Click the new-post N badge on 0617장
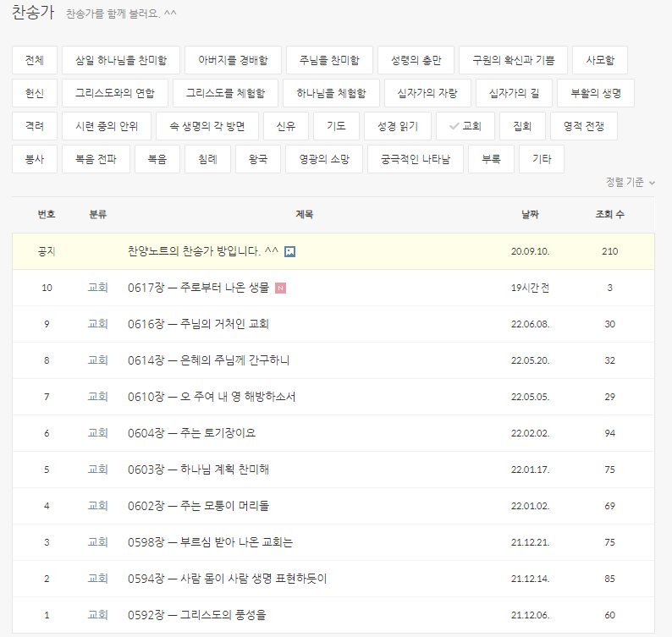The image size is (672, 637). (x=280, y=288)
